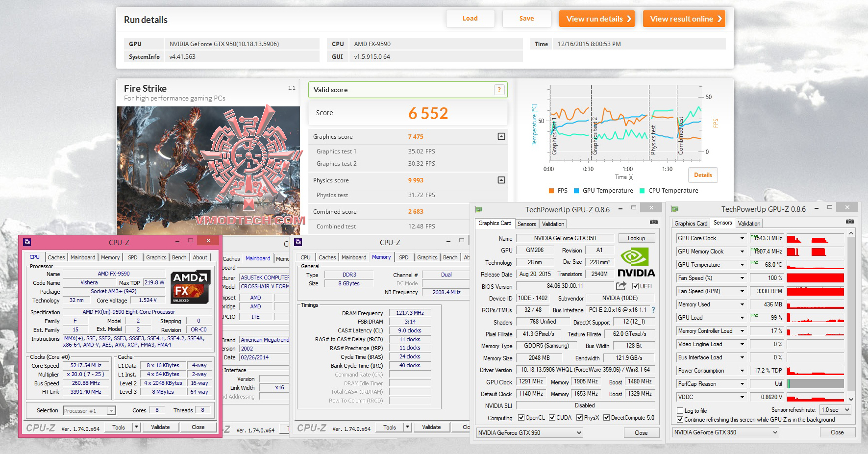Click the AMD FX Unlocked logo in CPU-Z

click(x=190, y=286)
